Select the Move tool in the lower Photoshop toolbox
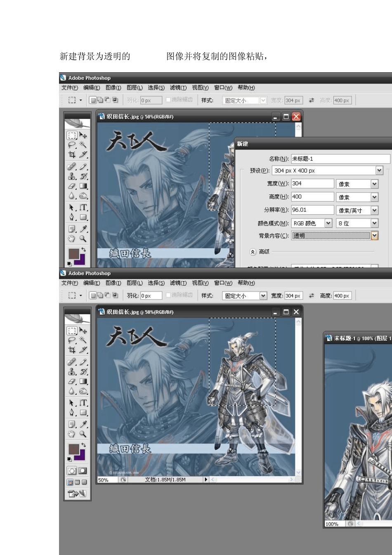This screenshot has height=555, width=392. tap(83, 331)
